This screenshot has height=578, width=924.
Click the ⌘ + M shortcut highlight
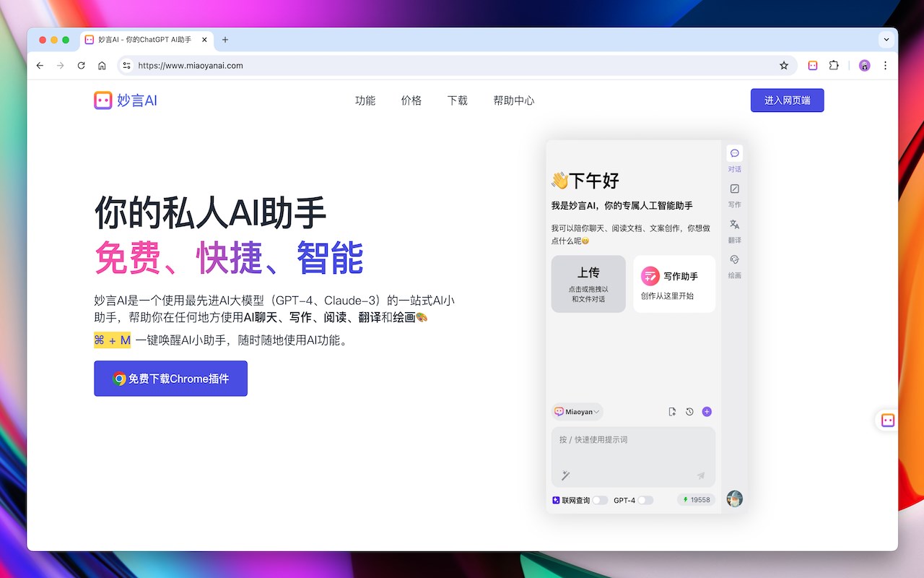112,340
